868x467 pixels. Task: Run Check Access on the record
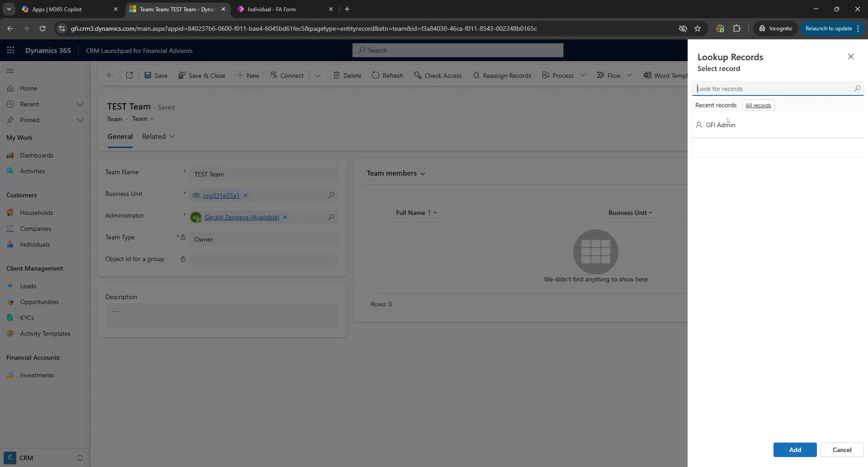coord(438,75)
